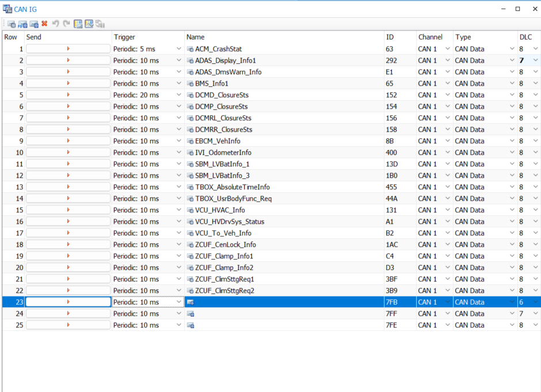
Task: Expand trigger dropdown for ACM_CrashStat
Action: coord(179,49)
